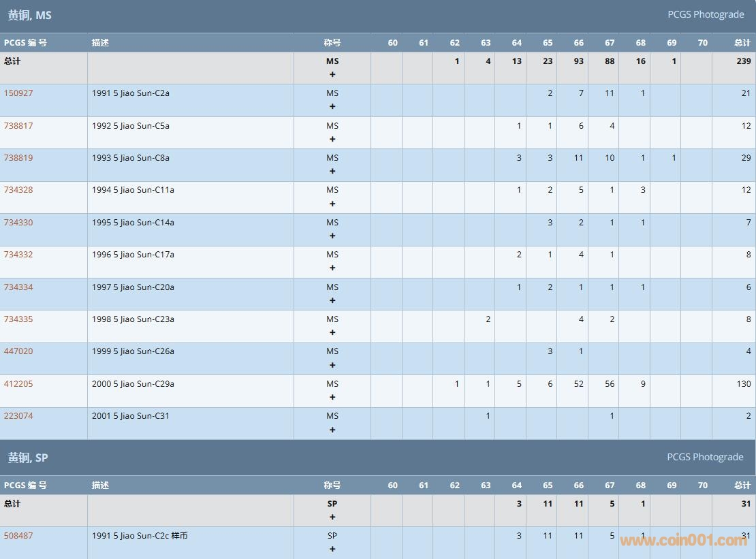Click the 黄铜, SP section title
Viewport: 756px width, 559px height.
27,458
